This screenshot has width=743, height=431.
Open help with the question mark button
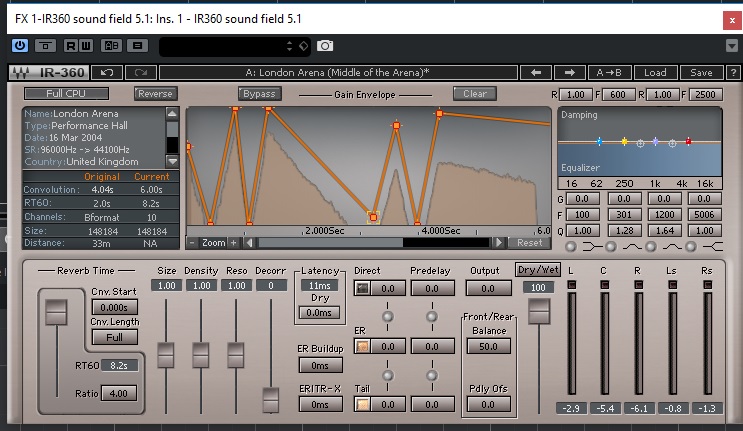point(733,72)
